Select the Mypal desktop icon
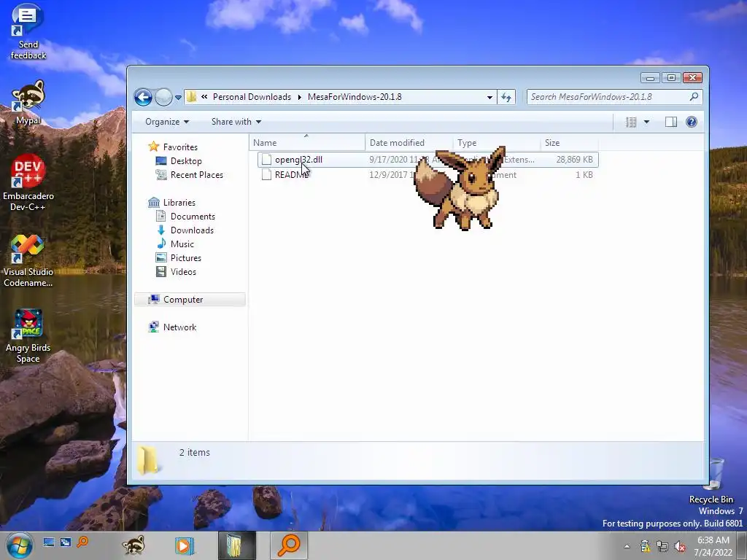Viewport: 747px width, 560px height. [28, 102]
